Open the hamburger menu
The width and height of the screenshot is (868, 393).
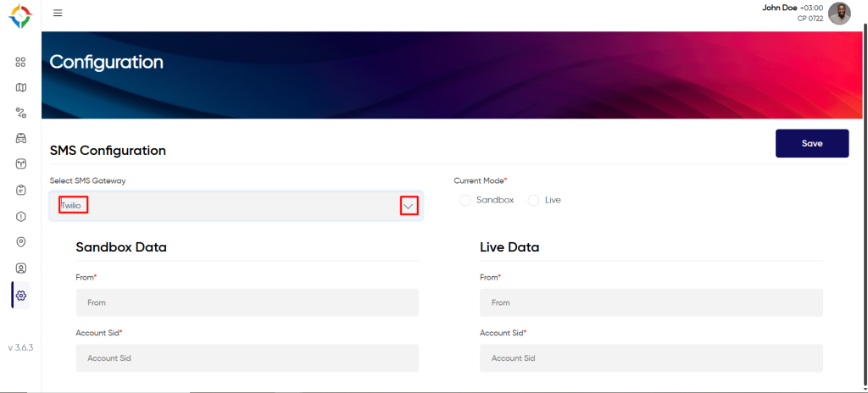[58, 13]
